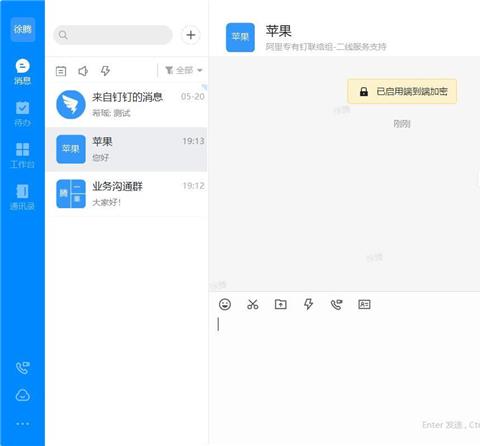Screen dimensions: 480x446
Task: Click the send file folder icon
Action: pyautogui.click(x=281, y=304)
